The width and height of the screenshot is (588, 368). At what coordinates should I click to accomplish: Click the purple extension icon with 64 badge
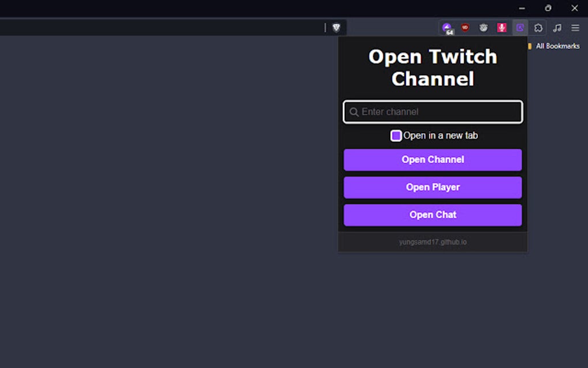click(447, 27)
